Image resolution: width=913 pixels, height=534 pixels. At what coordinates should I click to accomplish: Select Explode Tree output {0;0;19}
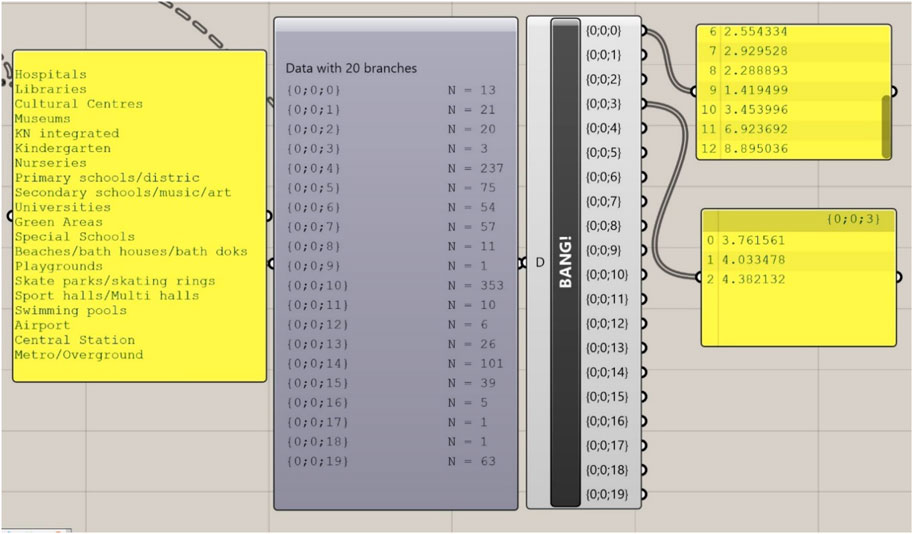click(607, 494)
